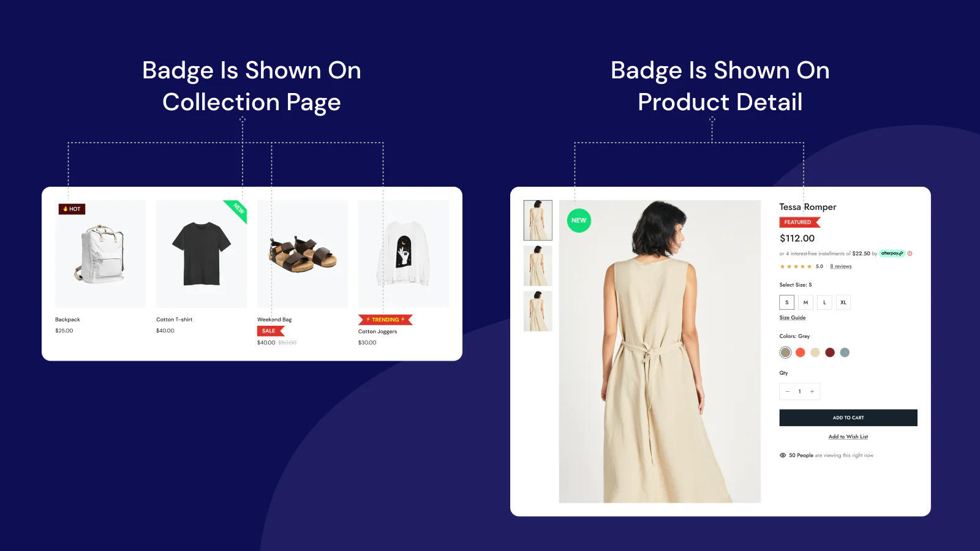Viewport: 980px width, 551px height.
Task: Click the HOT badge on Backpack
Action: tap(72, 209)
